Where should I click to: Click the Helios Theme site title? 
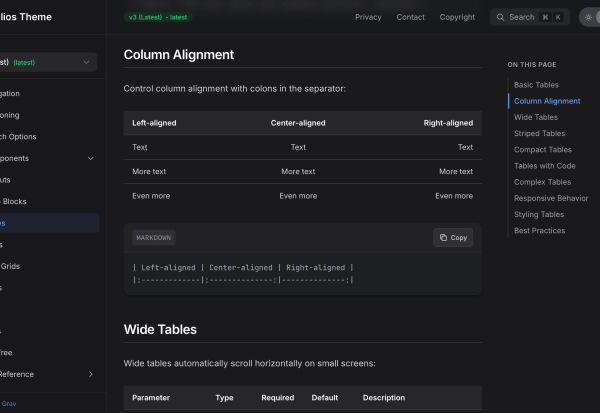(25, 17)
